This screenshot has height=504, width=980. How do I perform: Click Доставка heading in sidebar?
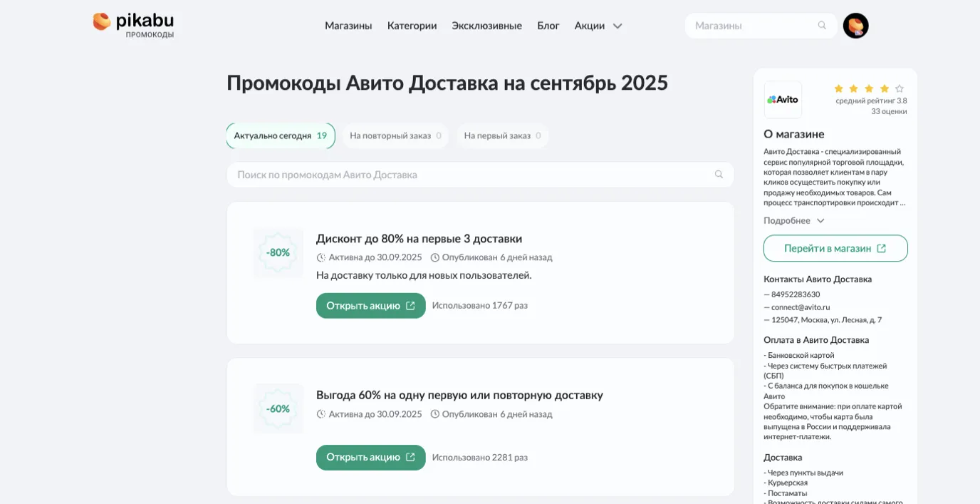pyautogui.click(x=783, y=458)
